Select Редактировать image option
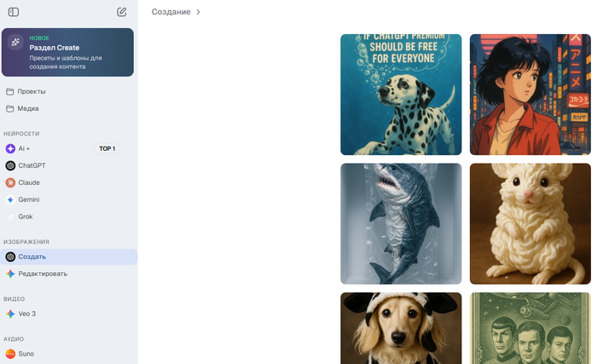Viewport: 597px width, 364px height. point(43,274)
